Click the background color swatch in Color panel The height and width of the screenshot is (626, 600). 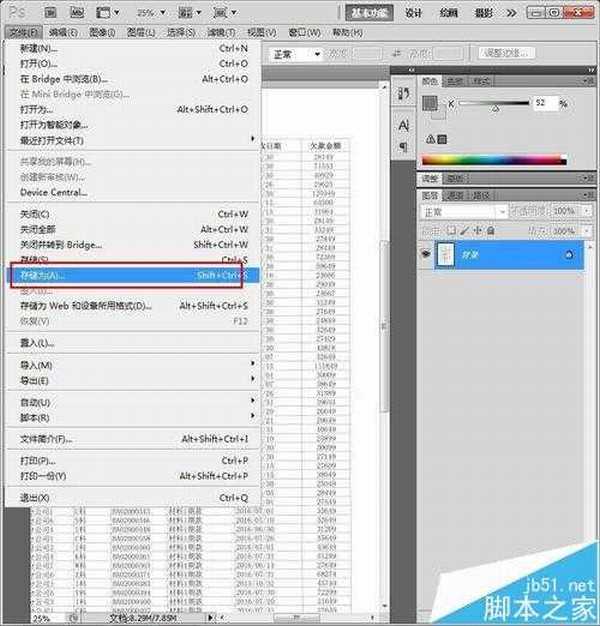440,115
